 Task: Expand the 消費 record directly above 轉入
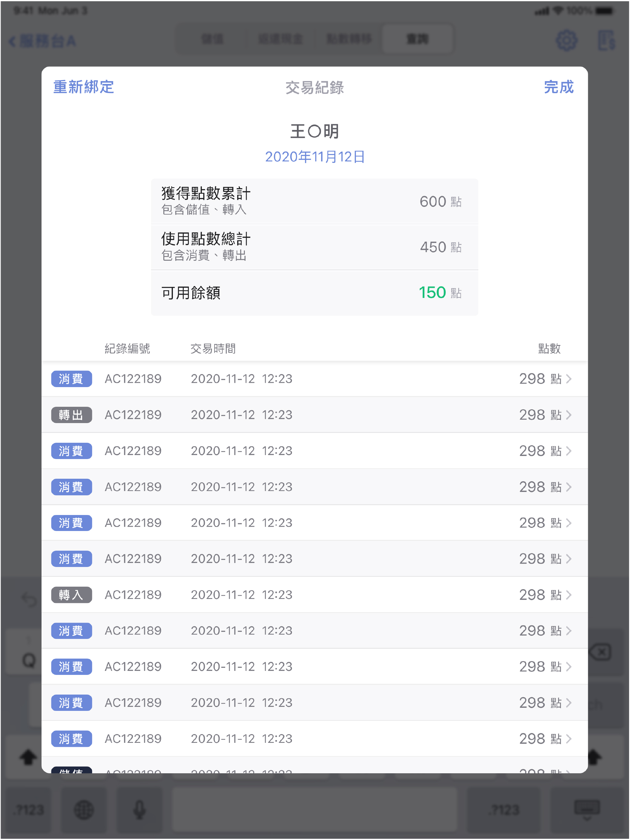point(569,559)
